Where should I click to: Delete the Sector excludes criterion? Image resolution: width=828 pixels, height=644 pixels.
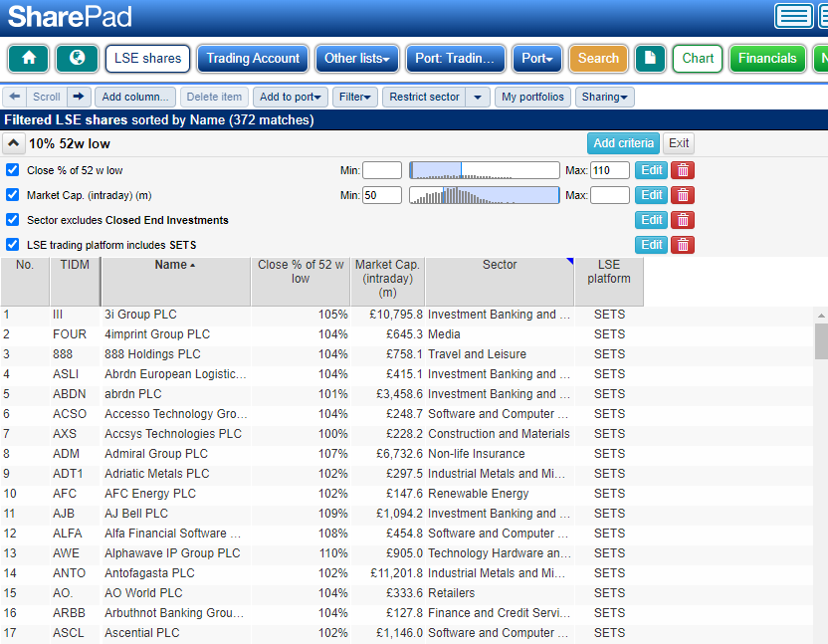pyautogui.click(x=683, y=220)
